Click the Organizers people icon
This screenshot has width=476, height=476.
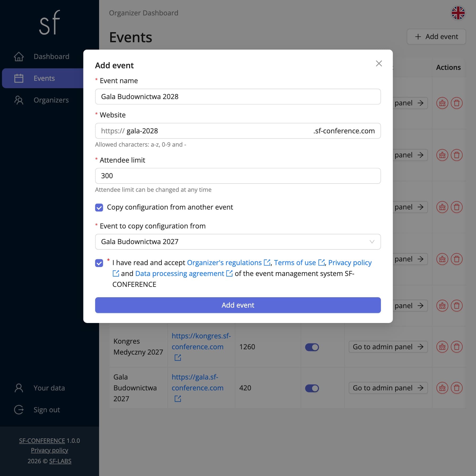click(19, 100)
